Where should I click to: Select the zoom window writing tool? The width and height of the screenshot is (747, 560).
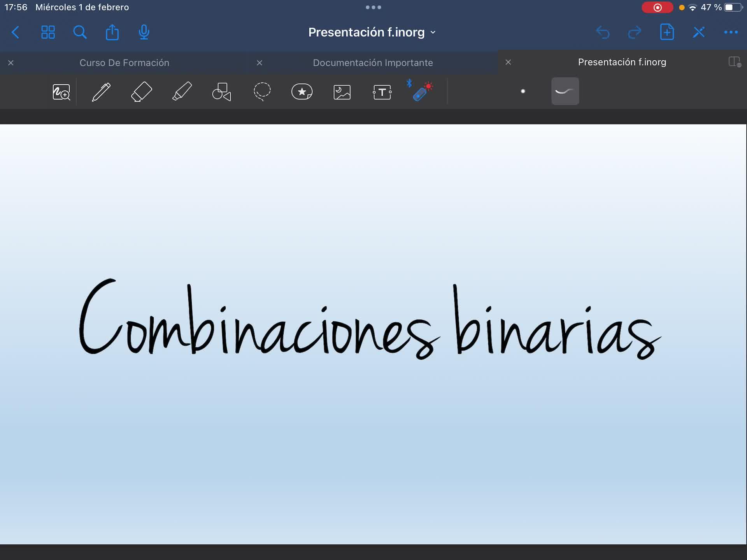(61, 92)
